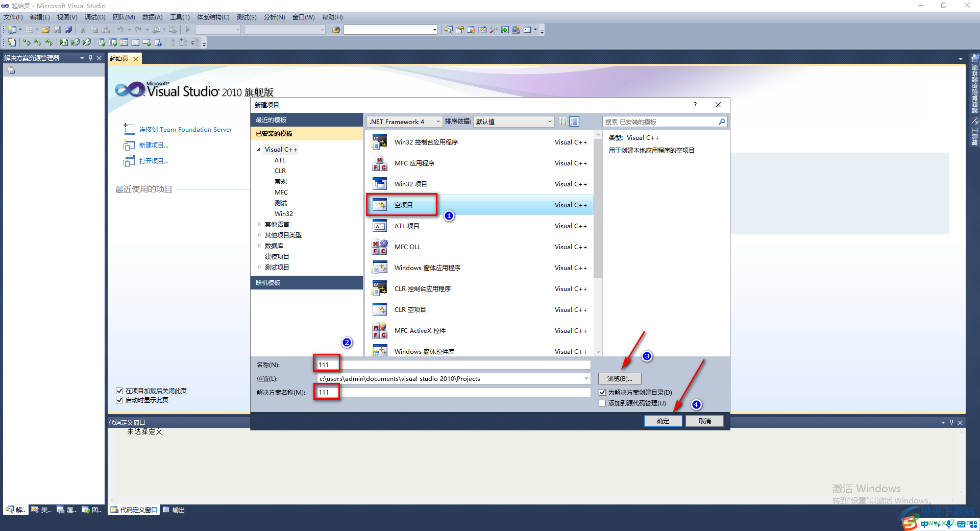Switch templates to small icons view

pyautogui.click(x=562, y=122)
